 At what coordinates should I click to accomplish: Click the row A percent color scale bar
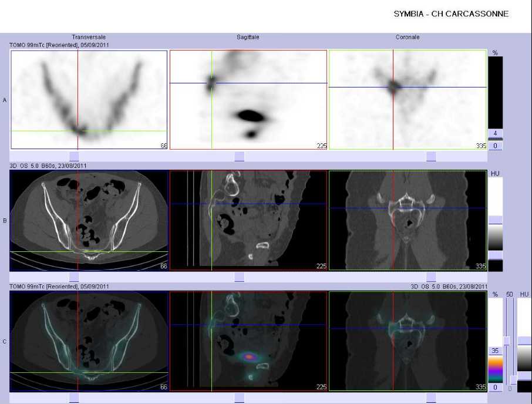495,92
